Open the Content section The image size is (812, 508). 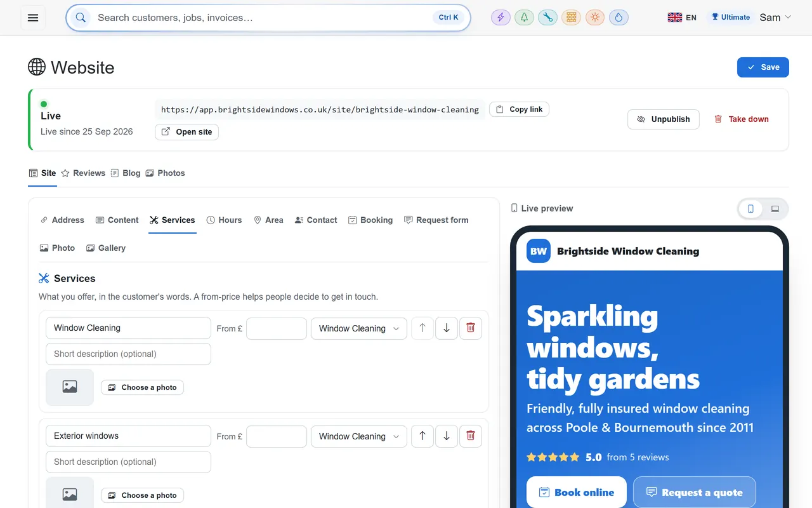117,220
